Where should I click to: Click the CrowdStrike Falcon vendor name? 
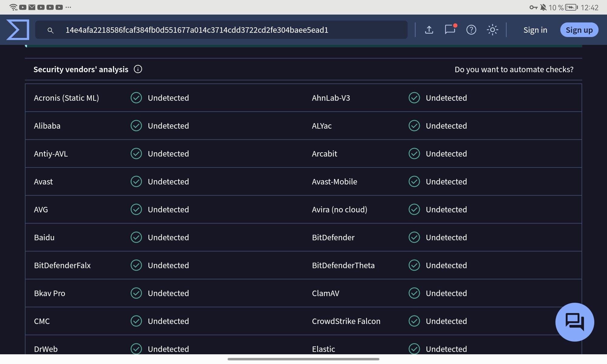(346, 321)
